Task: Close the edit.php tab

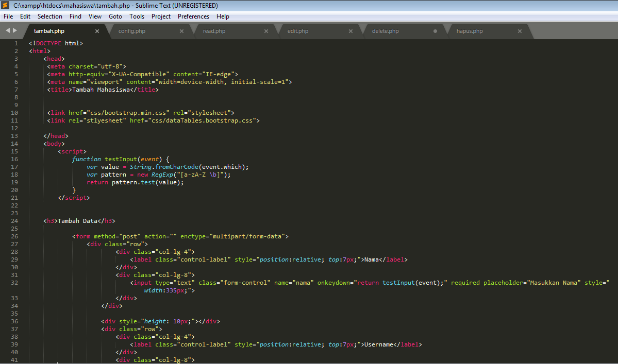Action: point(351,31)
